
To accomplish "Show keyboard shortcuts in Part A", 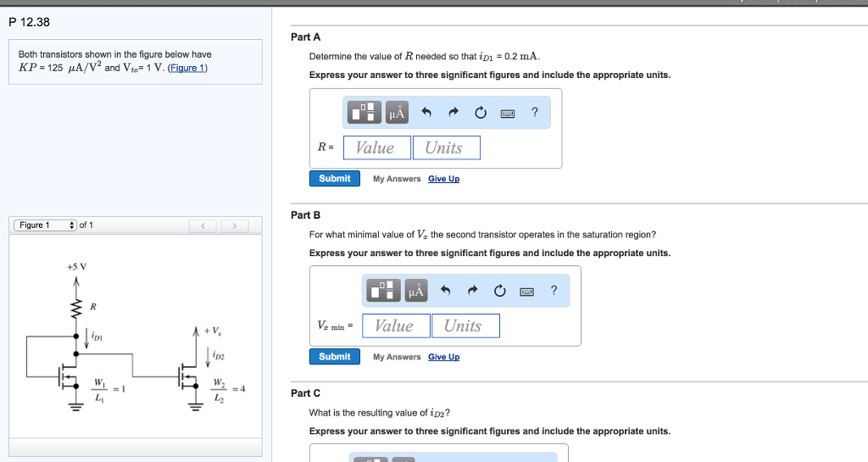I will click(508, 114).
